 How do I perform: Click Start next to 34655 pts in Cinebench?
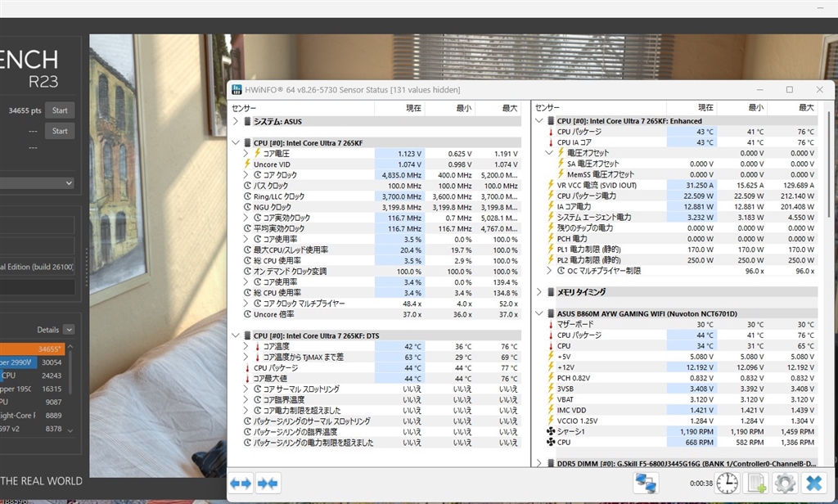[60, 110]
